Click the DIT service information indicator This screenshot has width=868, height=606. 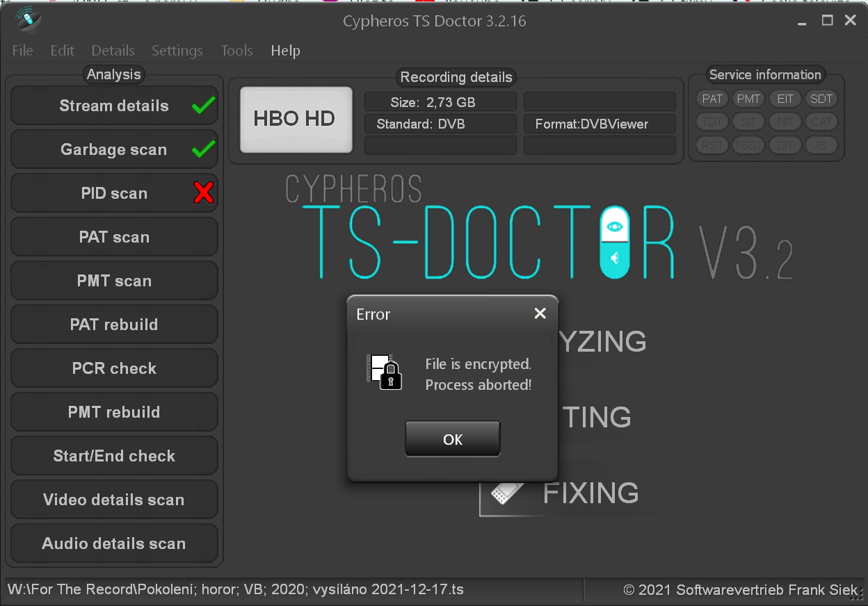[x=785, y=145]
